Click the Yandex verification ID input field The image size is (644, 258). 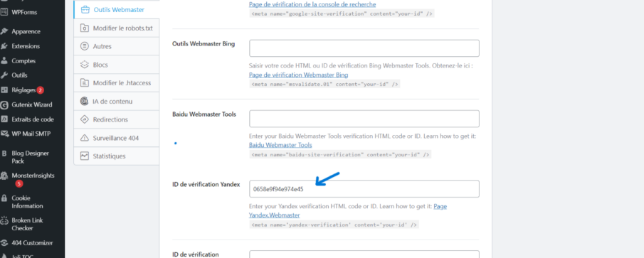tap(364, 188)
